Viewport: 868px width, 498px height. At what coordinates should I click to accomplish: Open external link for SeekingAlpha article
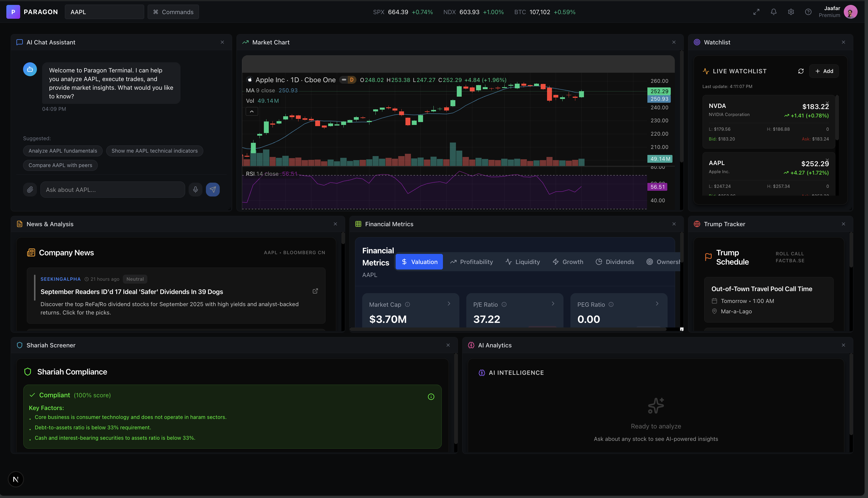pos(315,291)
